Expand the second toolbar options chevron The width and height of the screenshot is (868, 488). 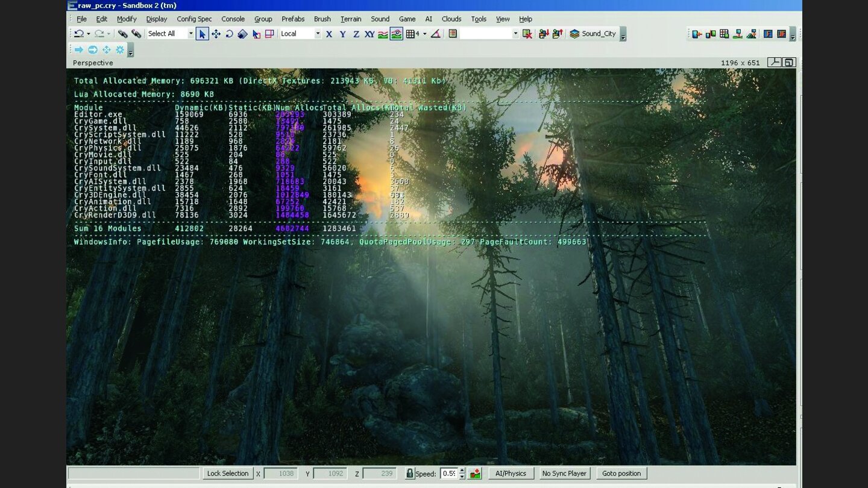click(131, 51)
